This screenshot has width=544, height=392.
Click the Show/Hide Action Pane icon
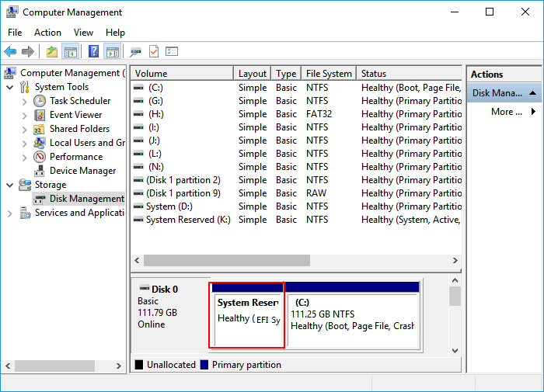coord(112,52)
